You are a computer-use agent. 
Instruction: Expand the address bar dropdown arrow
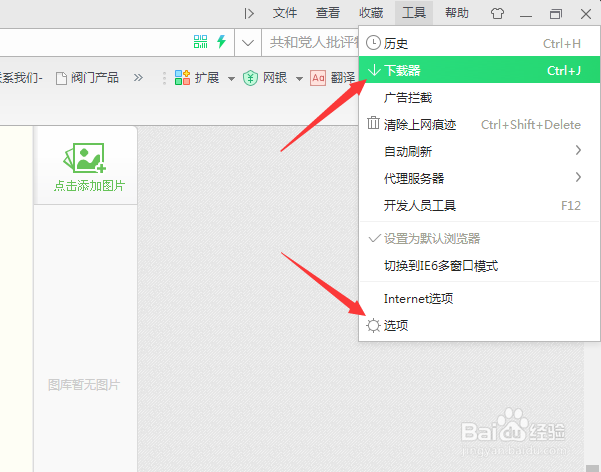point(248,42)
